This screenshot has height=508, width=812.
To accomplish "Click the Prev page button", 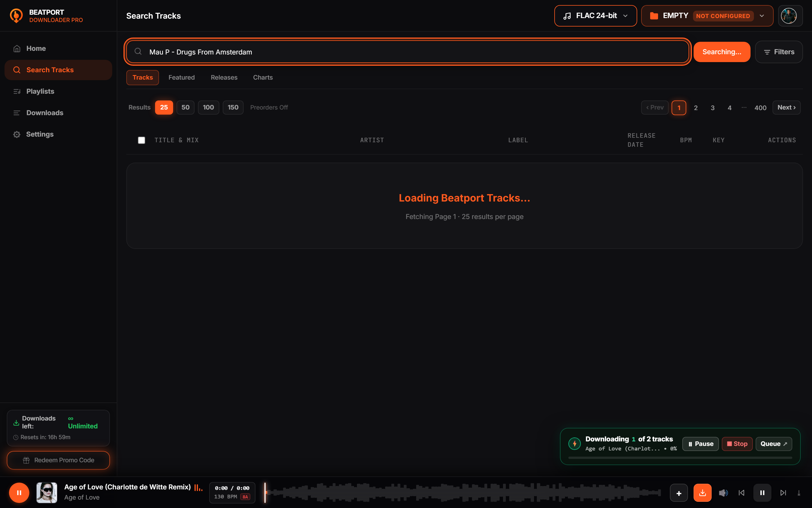I will [x=655, y=108].
